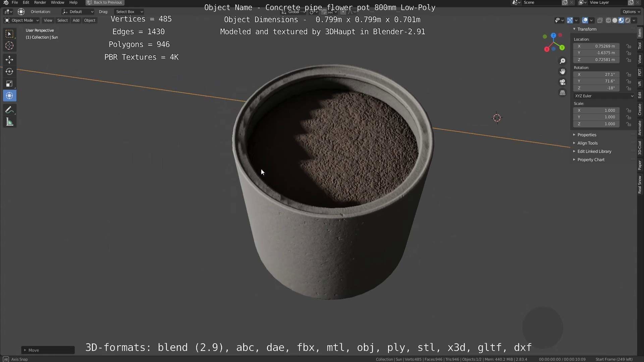644x362 pixels.
Task: Open the Object Mode dropdown
Action: click(x=21, y=20)
